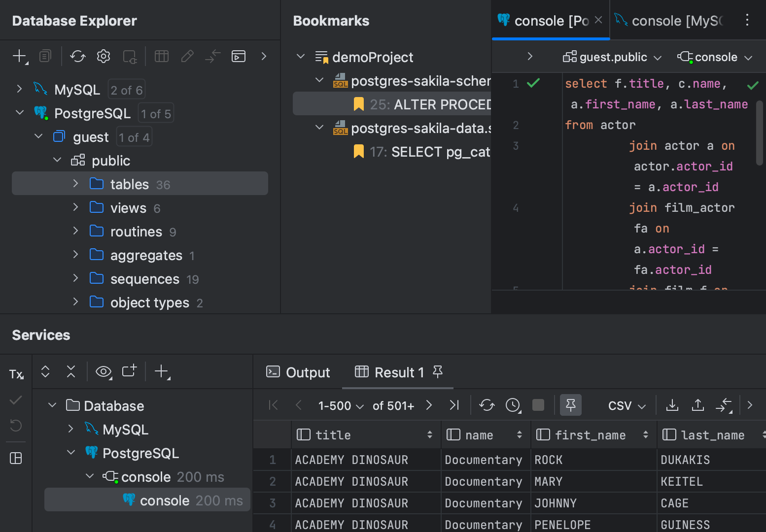This screenshot has height=532, width=766.
Task: Click the Compare Result icon near CSV dropdown
Action: tap(724, 405)
